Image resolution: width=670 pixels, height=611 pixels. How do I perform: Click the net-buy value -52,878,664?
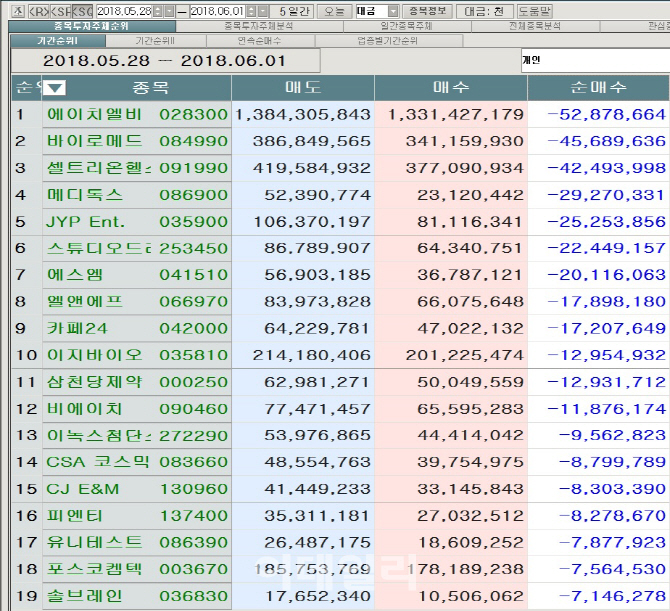tap(606, 115)
